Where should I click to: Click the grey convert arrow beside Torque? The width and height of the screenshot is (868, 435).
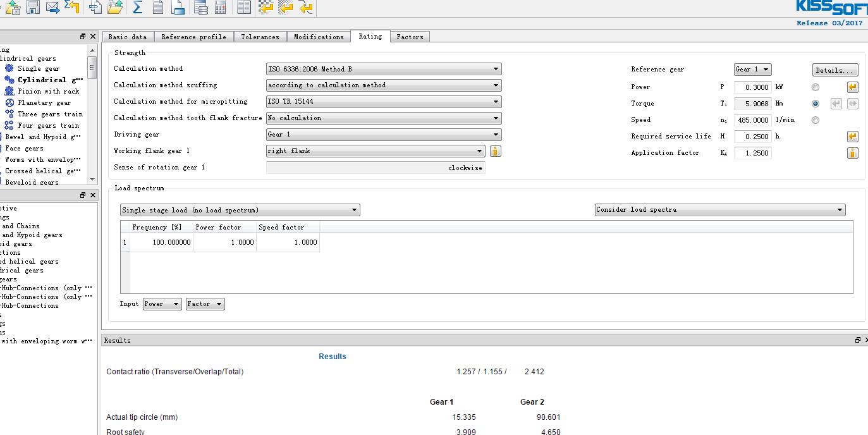click(836, 104)
